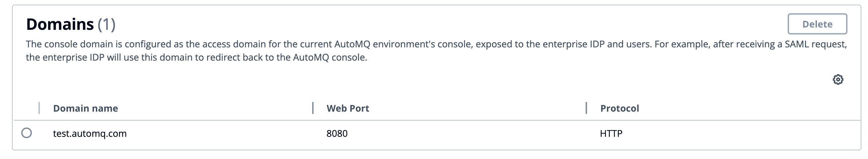The height and width of the screenshot is (159, 868).
Task: Select the test.automq.com radio button
Action: pos(27,133)
